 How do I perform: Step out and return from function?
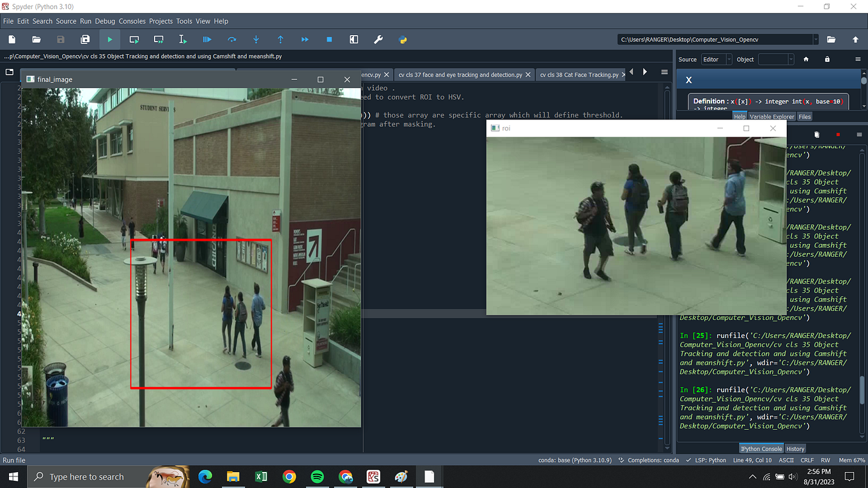280,40
